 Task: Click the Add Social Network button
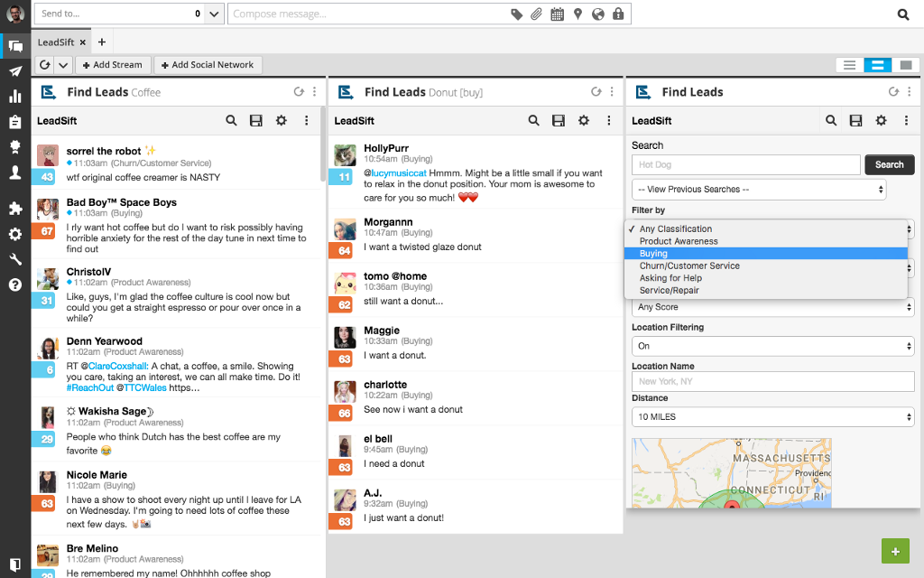pos(208,65)
